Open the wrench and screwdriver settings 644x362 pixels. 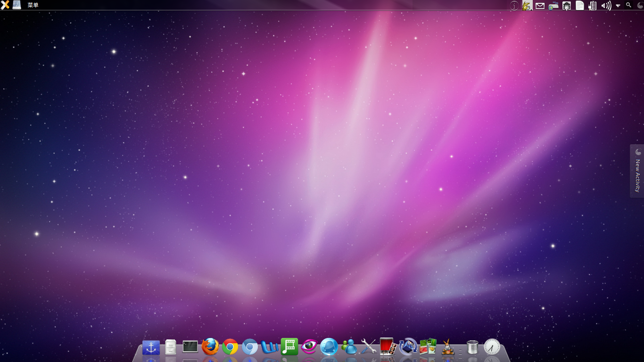pos(369,347)
